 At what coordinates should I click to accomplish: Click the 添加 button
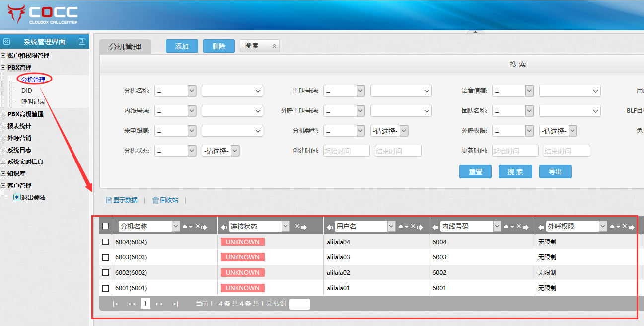[x=182, y=46]
